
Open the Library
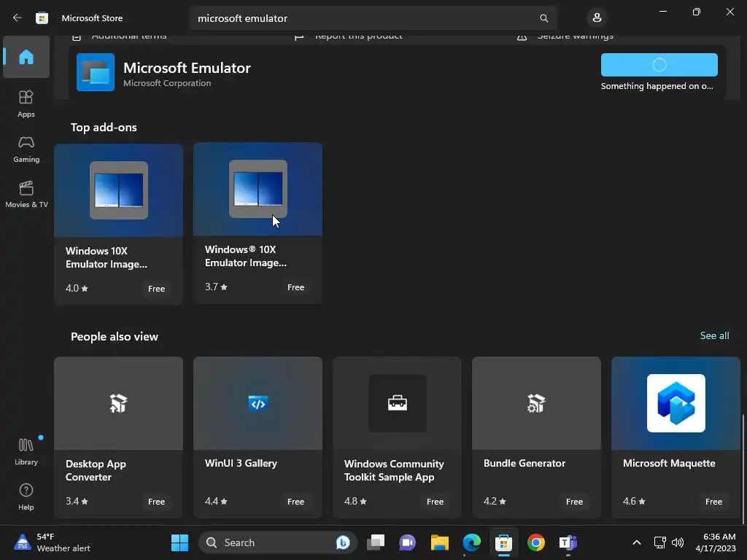point(26,451)
